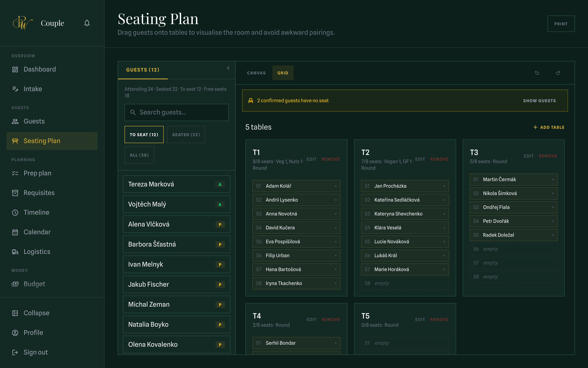Click the Calendar icon in sidebar
Screen dimensions: 588x368
pos(15,232)
